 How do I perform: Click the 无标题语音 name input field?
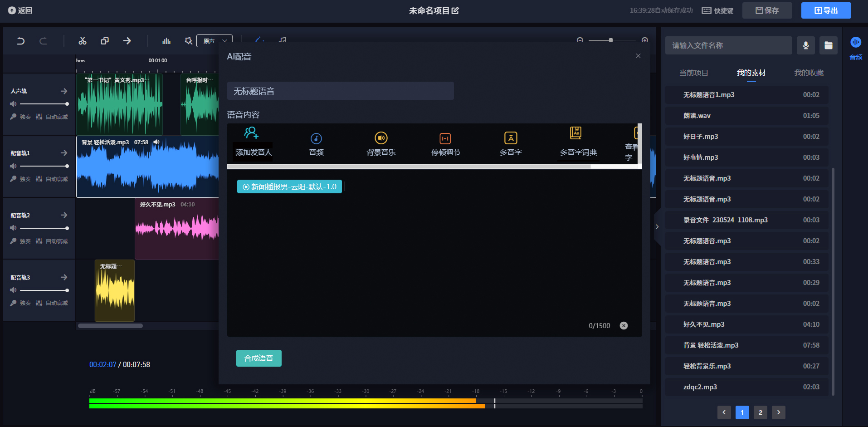pos(340,91)
